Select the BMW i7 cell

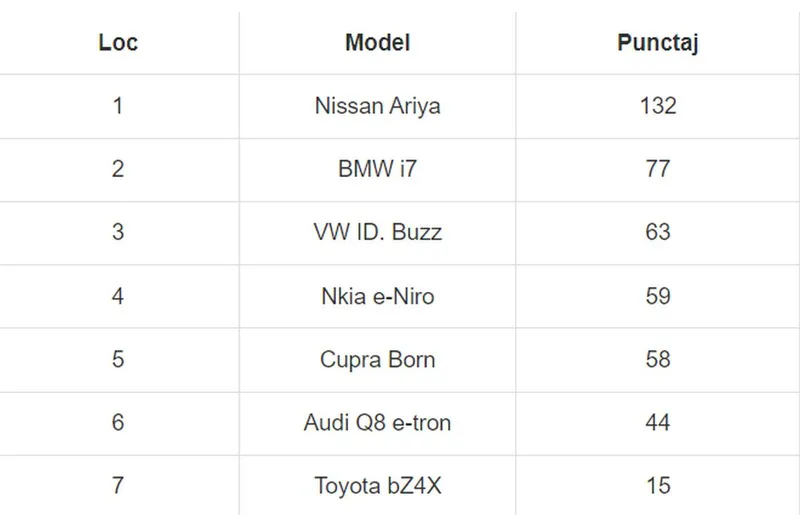[377, 169]
